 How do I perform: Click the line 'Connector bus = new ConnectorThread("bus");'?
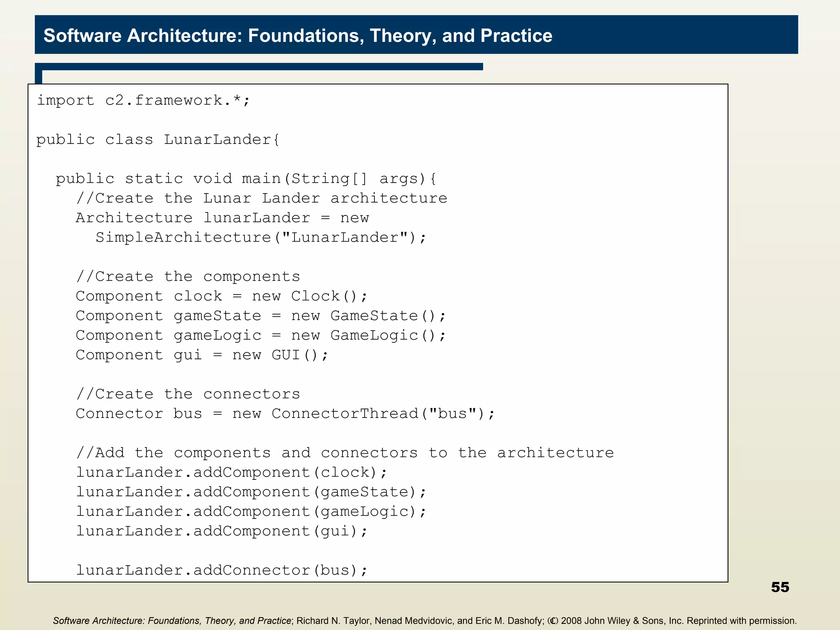click(286, 414)
